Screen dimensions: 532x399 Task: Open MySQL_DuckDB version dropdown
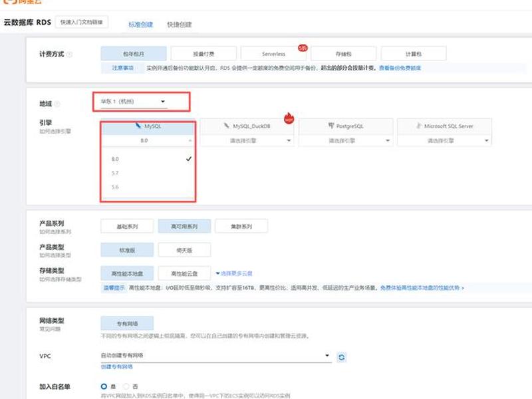[x=247, y=140]
